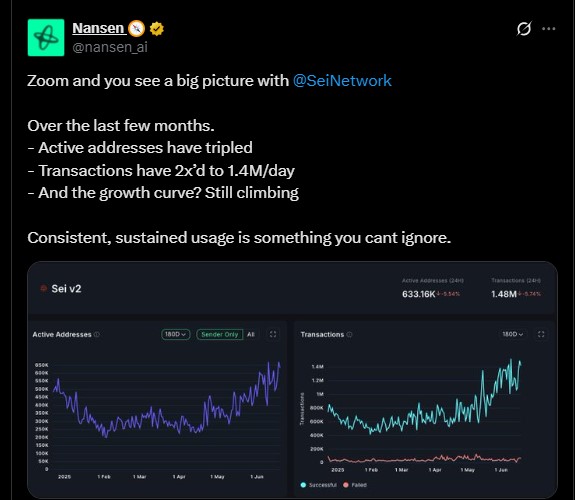Switch address filter to All
This screenshot has height=500, width=575.
point(250,334)
